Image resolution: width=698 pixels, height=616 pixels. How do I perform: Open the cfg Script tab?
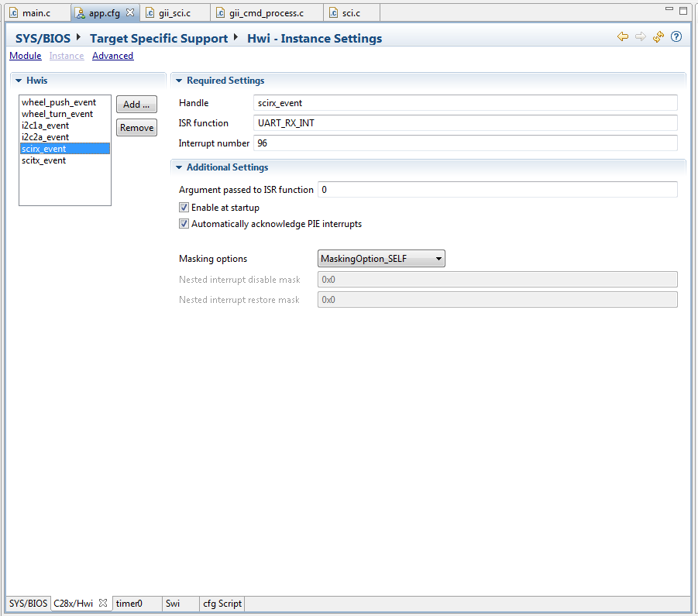pyautogui.click(x=221, y=603)
